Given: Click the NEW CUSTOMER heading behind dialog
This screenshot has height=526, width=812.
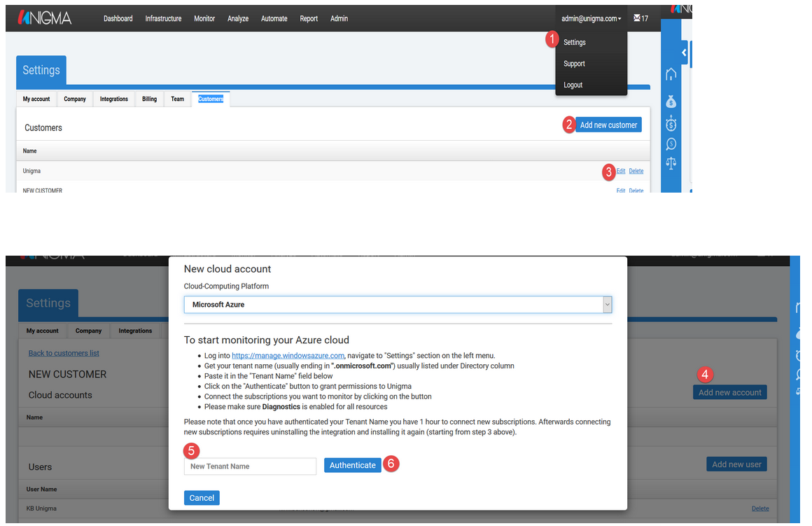Looking at the screenshot, I should click(67, 374).
